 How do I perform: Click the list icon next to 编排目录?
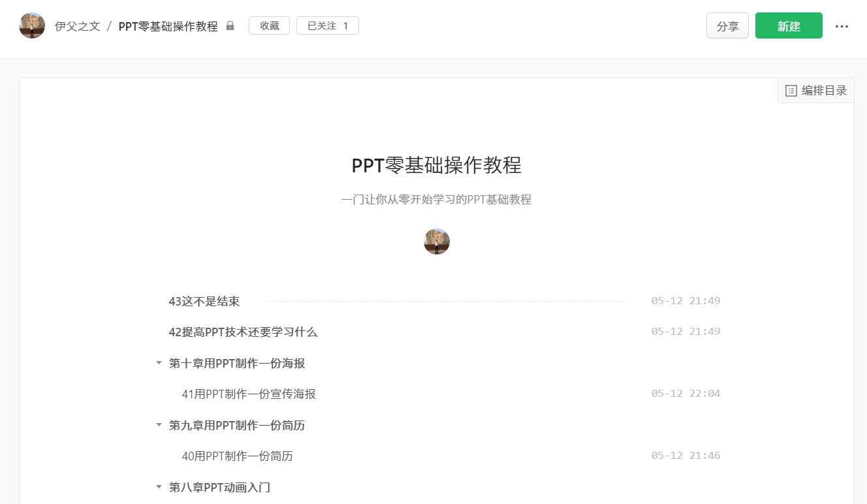pyautogui.click(x=791, y=91)
